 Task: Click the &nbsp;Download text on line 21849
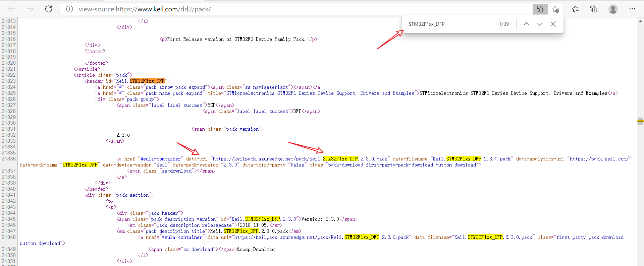256,249
